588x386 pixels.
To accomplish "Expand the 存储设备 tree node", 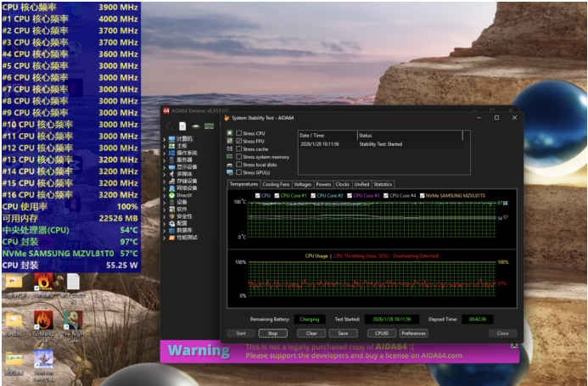I will [x=165, y=180].
